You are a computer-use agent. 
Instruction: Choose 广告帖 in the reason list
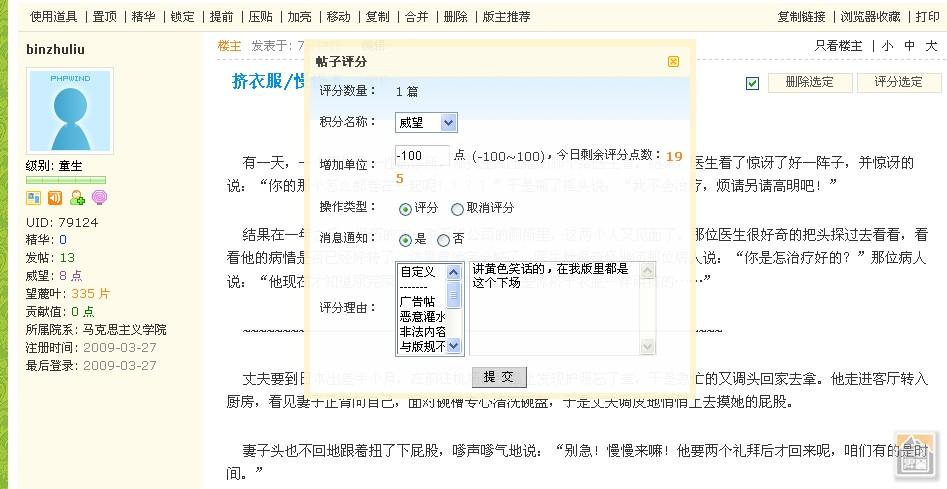(417, 301)
